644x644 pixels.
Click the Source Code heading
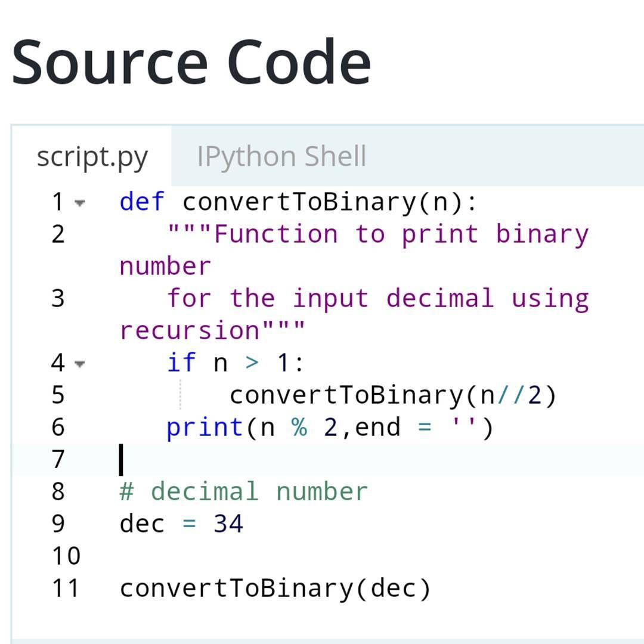coord(191,61)
